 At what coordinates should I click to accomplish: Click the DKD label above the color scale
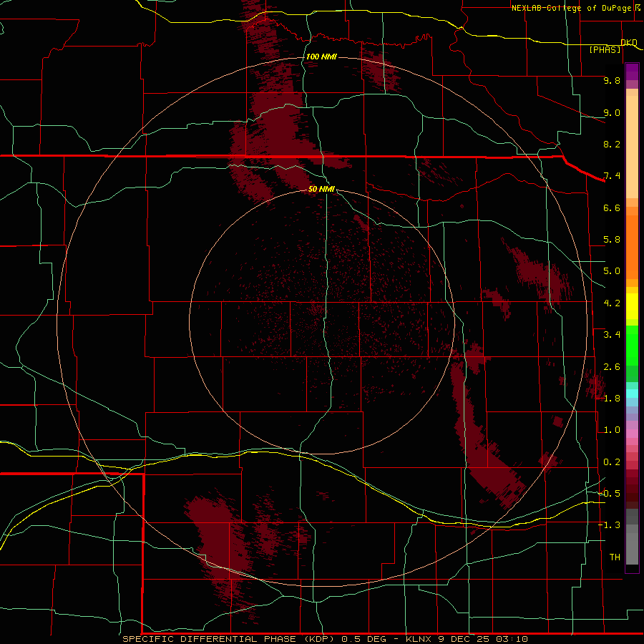(x=629, y=42)
